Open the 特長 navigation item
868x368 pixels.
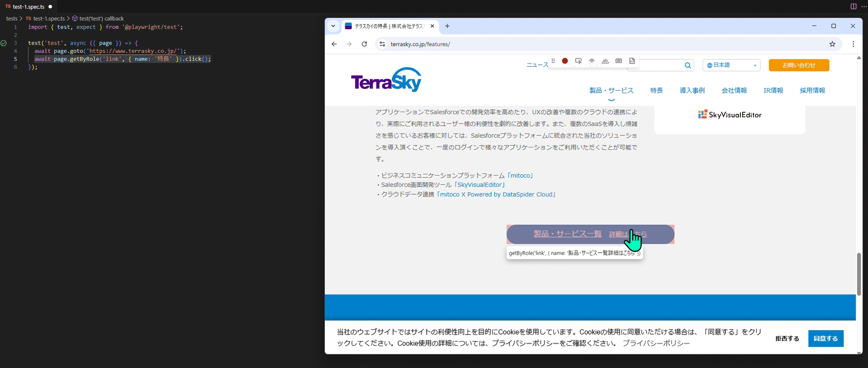click(x=657, y=90)
